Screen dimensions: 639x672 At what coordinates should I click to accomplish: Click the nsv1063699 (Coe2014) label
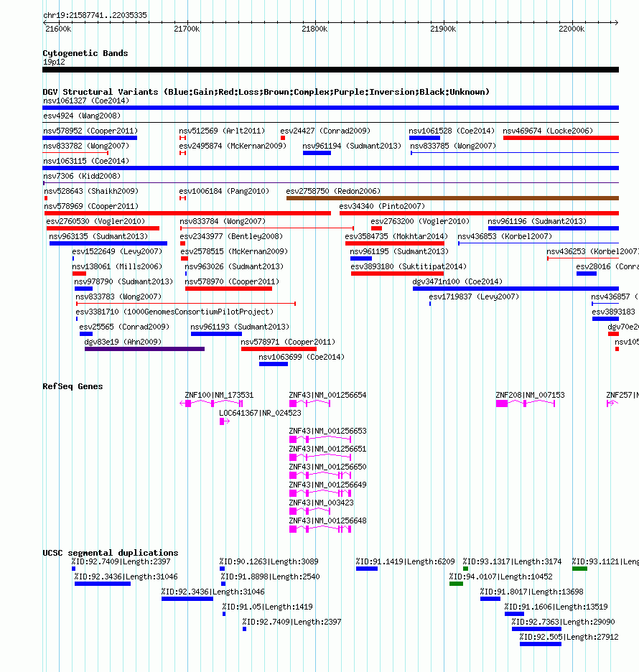(x=302, y=357)
